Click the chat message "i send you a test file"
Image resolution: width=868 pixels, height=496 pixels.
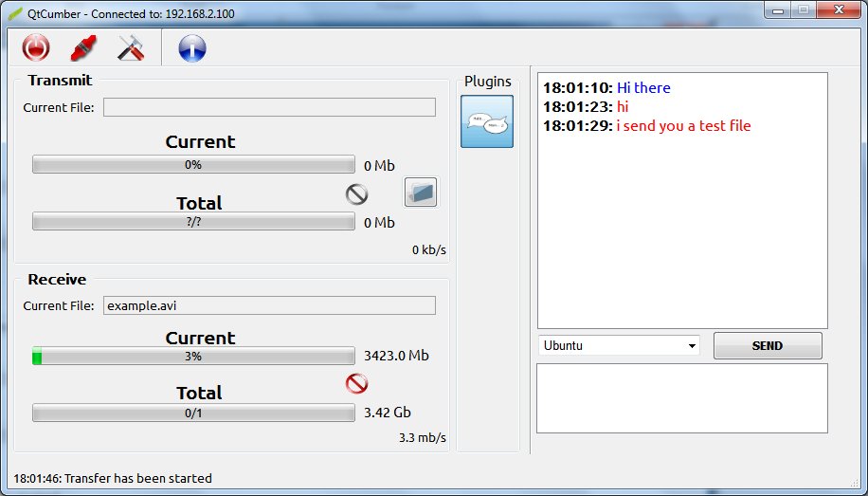pyautogui.click(x=683, y=126)
